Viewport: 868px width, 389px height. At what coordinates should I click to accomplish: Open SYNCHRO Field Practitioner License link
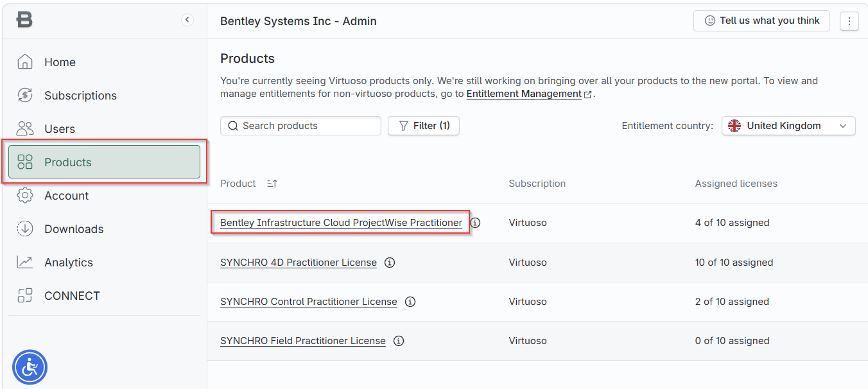tap(303, 340)
